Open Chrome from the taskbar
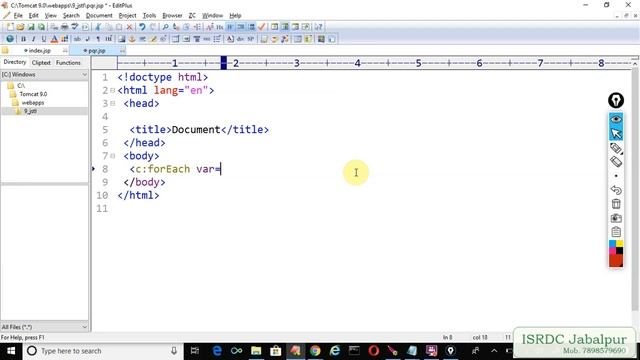 (315, 351)
